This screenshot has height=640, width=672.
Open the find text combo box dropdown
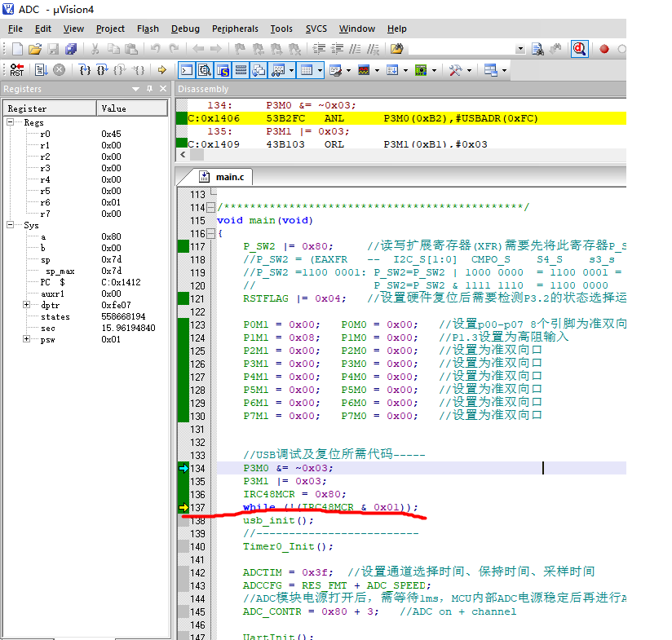520,49
